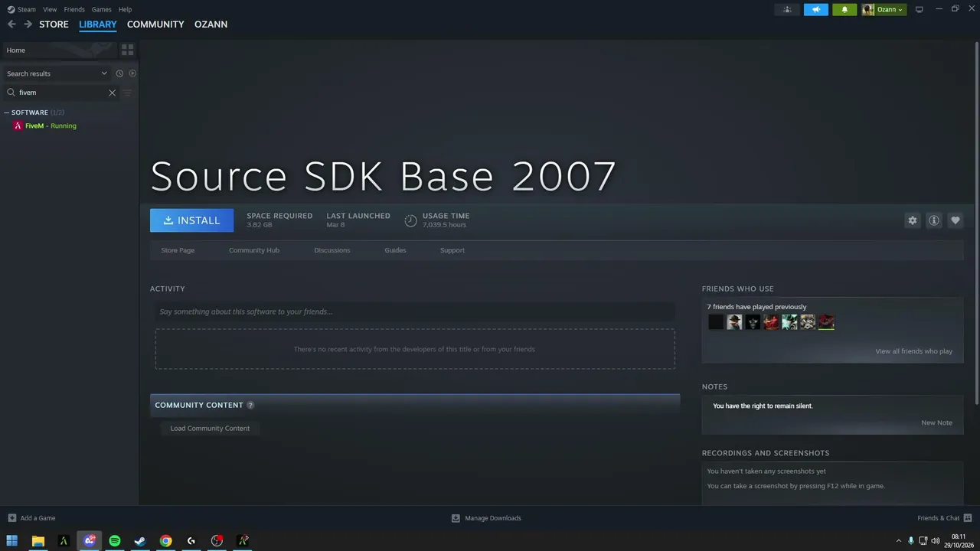
Task: Open the View menu
Action: [50, 9]
